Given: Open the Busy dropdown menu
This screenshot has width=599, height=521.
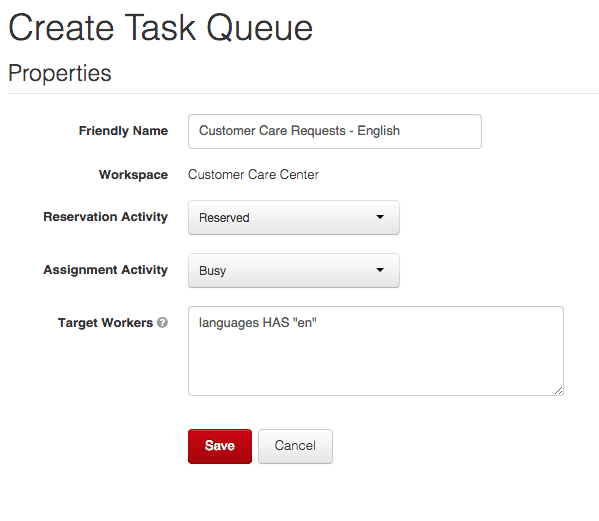Looking at the screenshot, I should click(x=294, y=270).
